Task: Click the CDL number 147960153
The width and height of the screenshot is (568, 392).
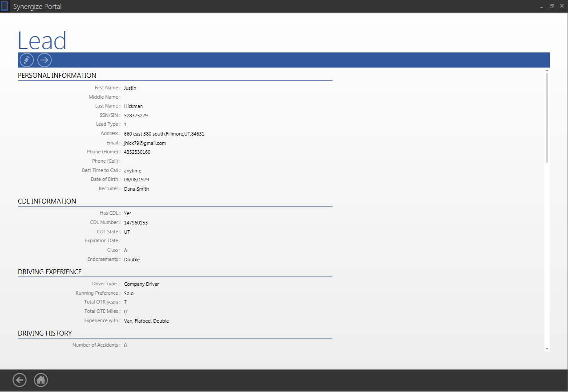Action: pyautogui.click(x=136, y=223)
